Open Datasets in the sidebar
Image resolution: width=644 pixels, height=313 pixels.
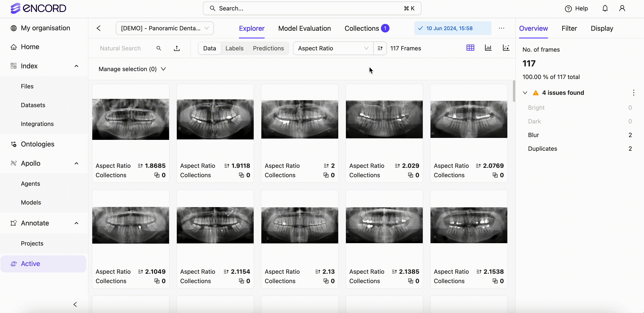(33, 105)
